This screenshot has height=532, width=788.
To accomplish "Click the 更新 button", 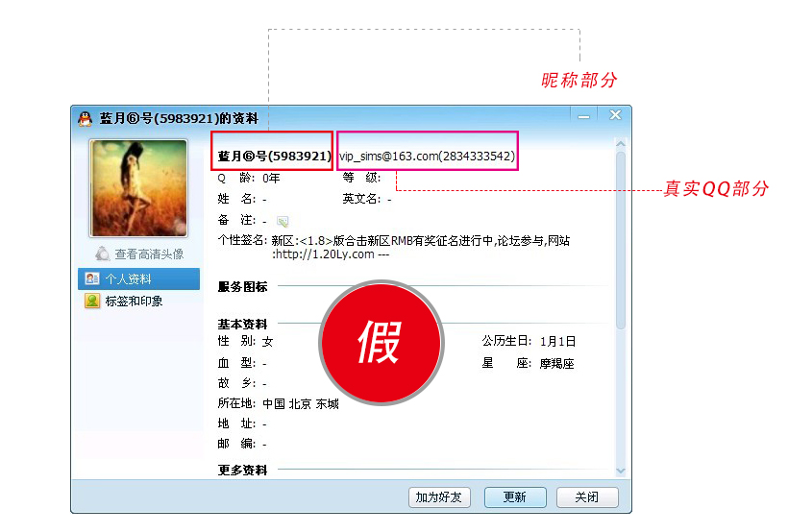I will pyautogui.click(x=515, y=497).
